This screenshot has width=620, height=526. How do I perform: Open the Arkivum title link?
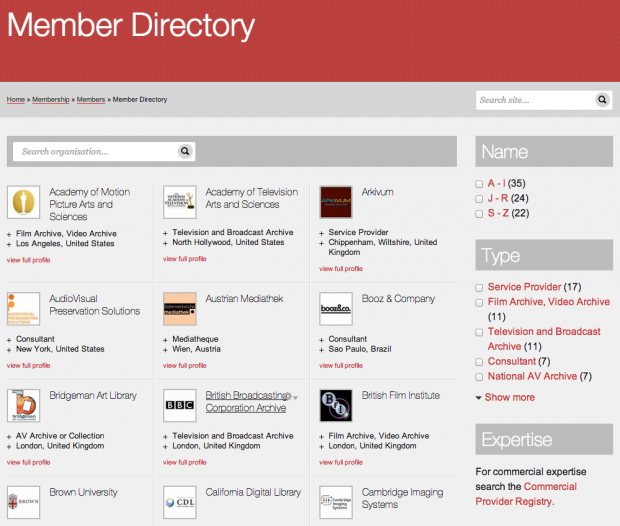click(378, 192)
